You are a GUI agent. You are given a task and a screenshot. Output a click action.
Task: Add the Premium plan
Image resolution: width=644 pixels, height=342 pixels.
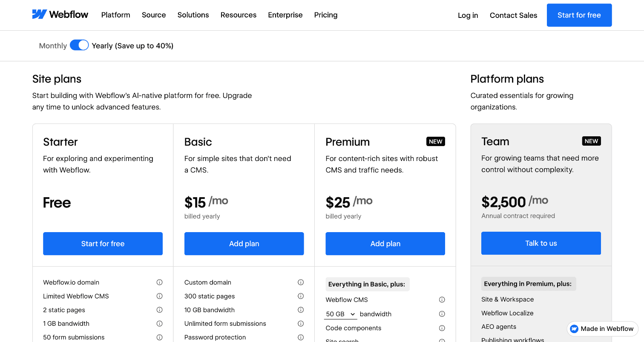(x=385, y=244)
